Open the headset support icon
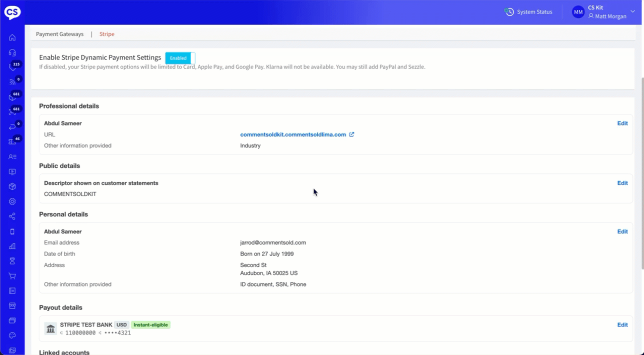644x355 pixels. pos(12,52)
